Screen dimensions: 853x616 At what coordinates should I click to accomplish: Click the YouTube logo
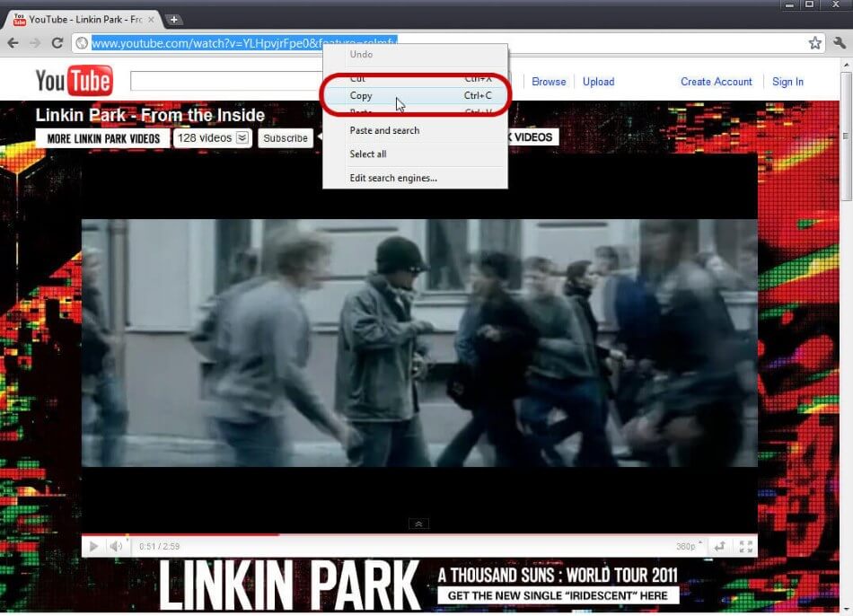point(73,80)
